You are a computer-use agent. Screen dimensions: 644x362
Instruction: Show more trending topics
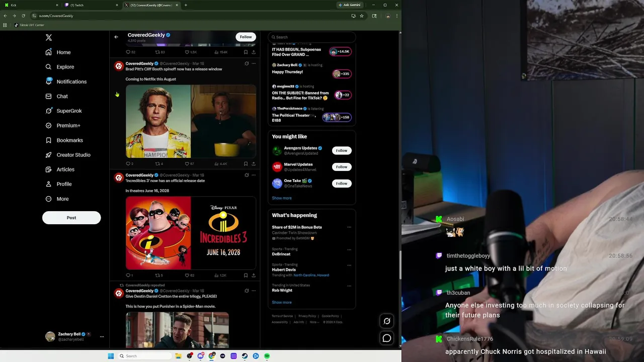click(x=282, y=302)
